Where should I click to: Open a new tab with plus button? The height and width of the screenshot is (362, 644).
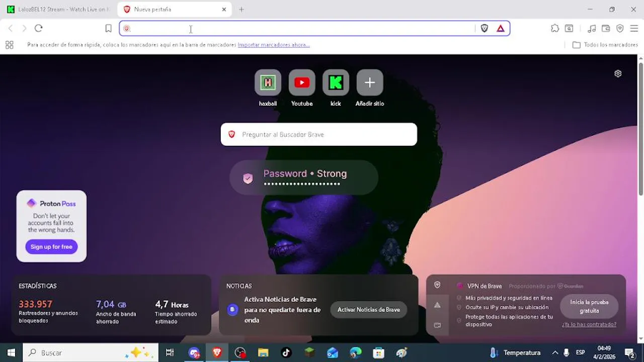[242, 10]
